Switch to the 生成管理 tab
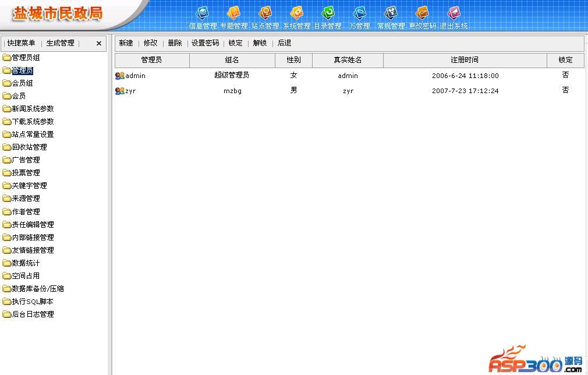 tap(61, 43)
